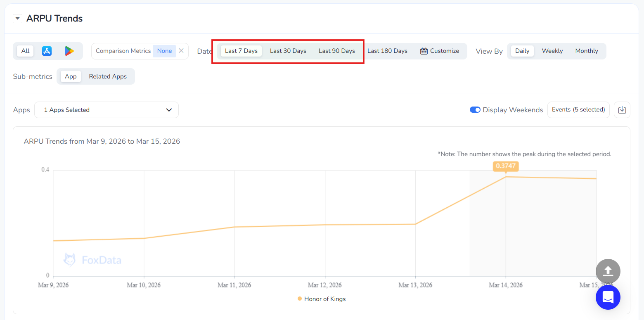Open the 1 Apps Selected dropdown
Screen dimensions: 644x320
coord(107,110)
